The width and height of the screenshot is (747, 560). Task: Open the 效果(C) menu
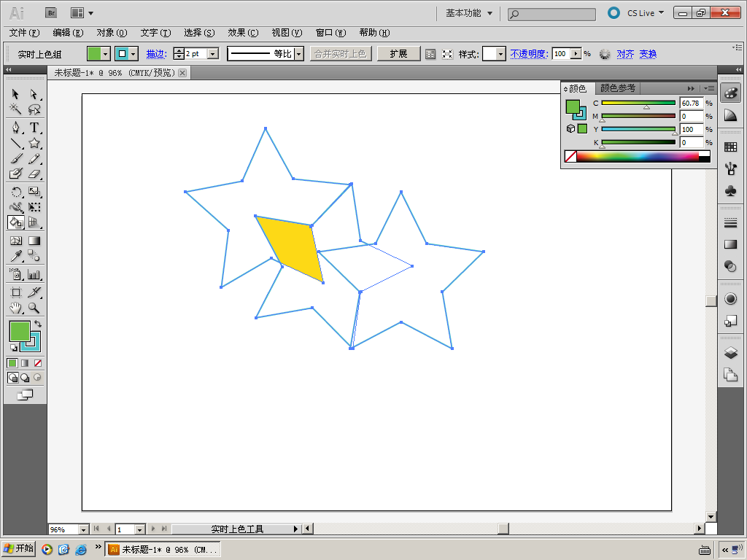[x=243, y=33]
